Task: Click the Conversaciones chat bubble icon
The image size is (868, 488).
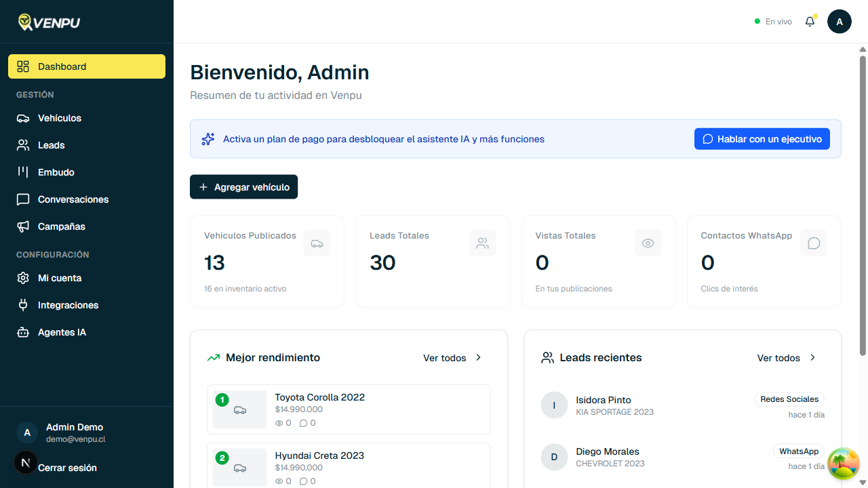Action: (22, 199)
